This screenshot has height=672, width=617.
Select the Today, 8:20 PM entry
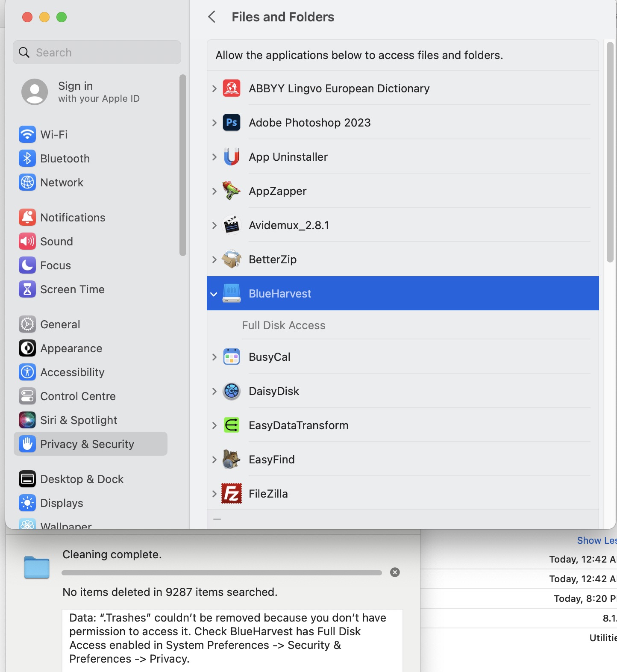585,598
